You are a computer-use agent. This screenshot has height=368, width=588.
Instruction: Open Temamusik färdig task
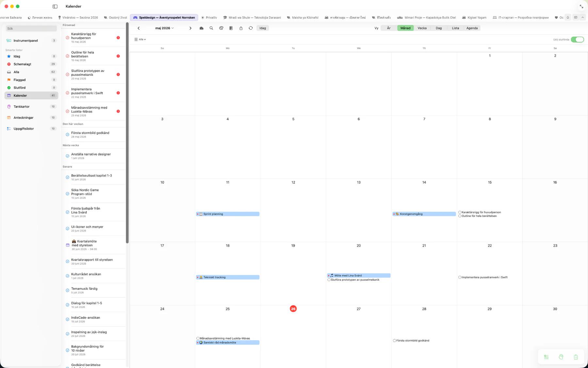pyautogui.click(x=93, y=290)
